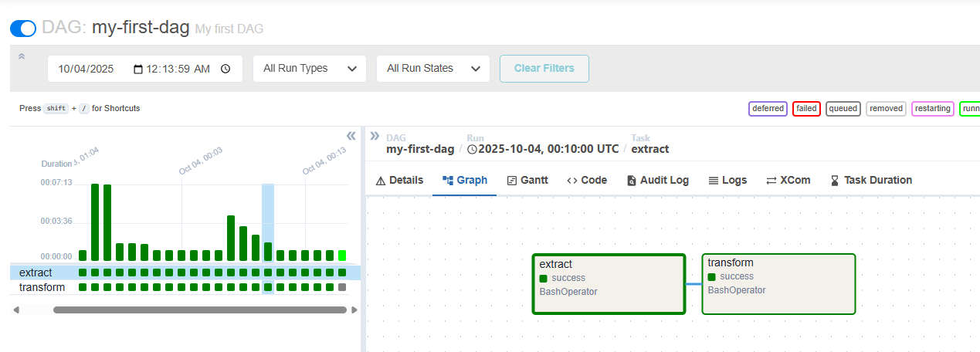The width and height of the screenshot is (980, 352).
Task: Click the calendar icon in date field
Action: (138, 69)
